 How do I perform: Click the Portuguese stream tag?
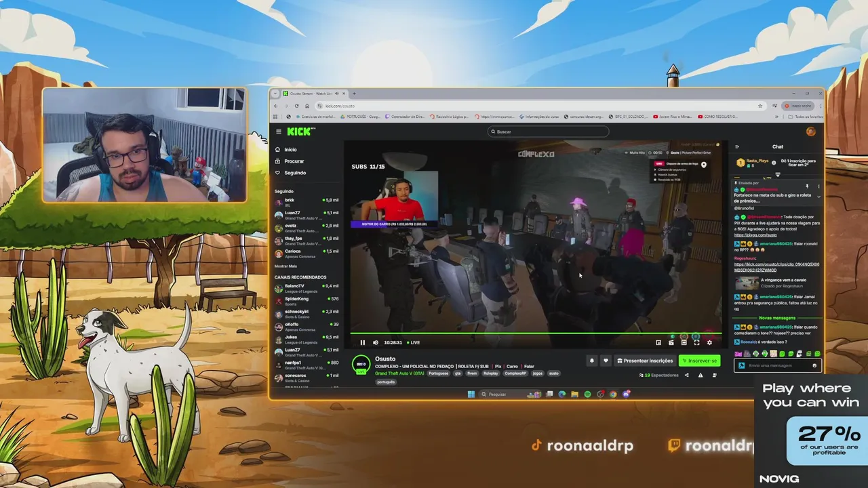point(438,373)
